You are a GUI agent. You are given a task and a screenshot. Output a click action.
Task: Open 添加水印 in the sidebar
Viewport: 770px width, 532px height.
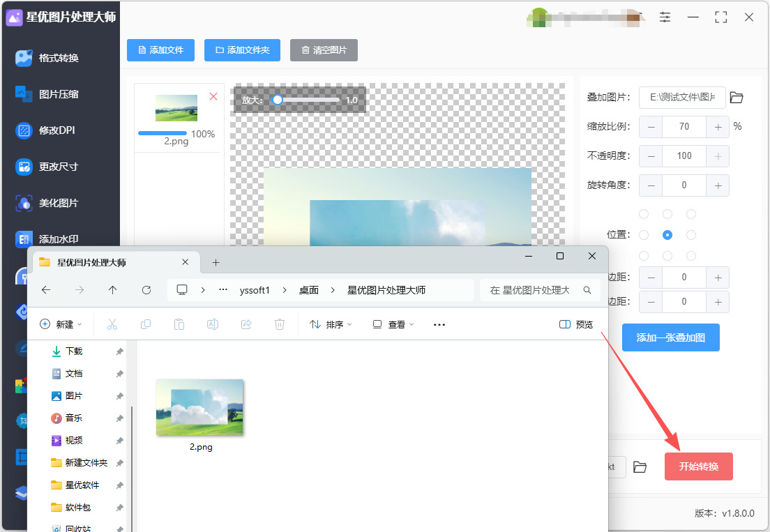[47, 239]
